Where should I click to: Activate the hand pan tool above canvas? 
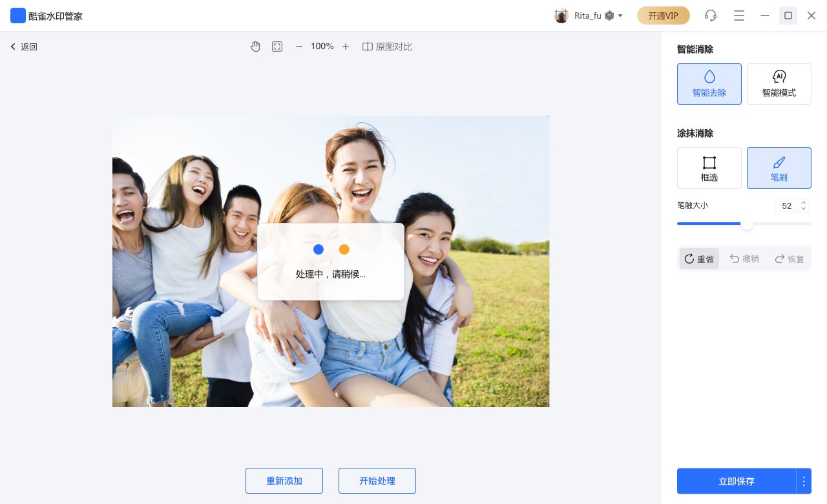(256, 47)
